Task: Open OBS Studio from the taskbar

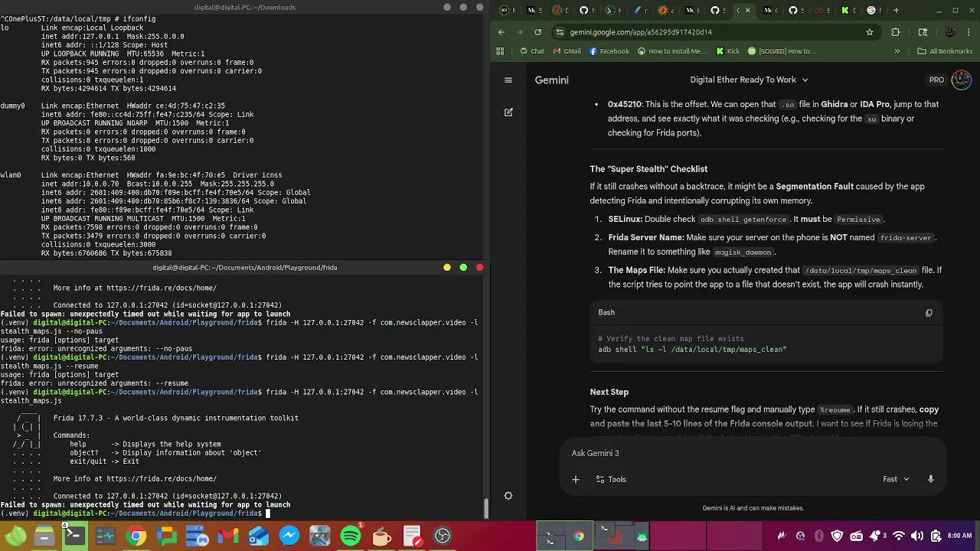Action: pos(443,536)
